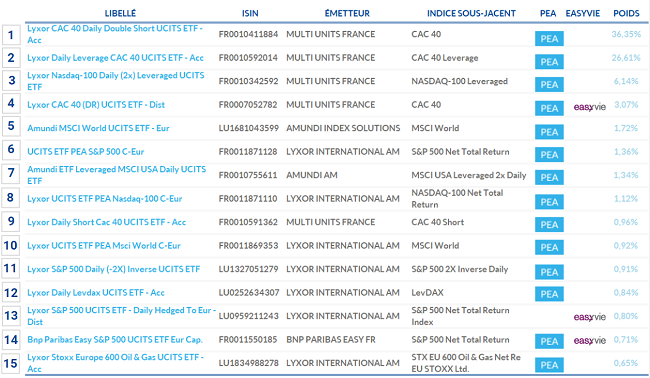Click issuer AMUNDI INDEX SOLUTIONS

(343, 128)
